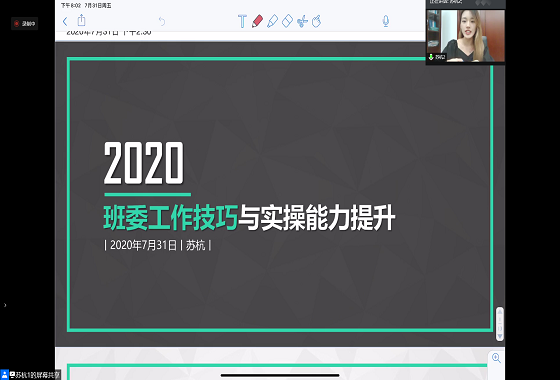Screen dimensions: 560x380
Task: Select the speaker video thumbnail
Action: click(466, 35)
